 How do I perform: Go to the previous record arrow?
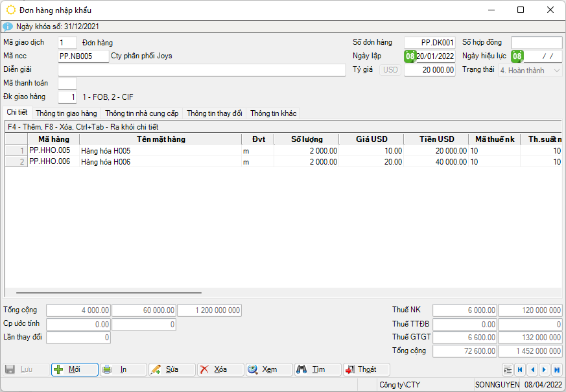532,370
